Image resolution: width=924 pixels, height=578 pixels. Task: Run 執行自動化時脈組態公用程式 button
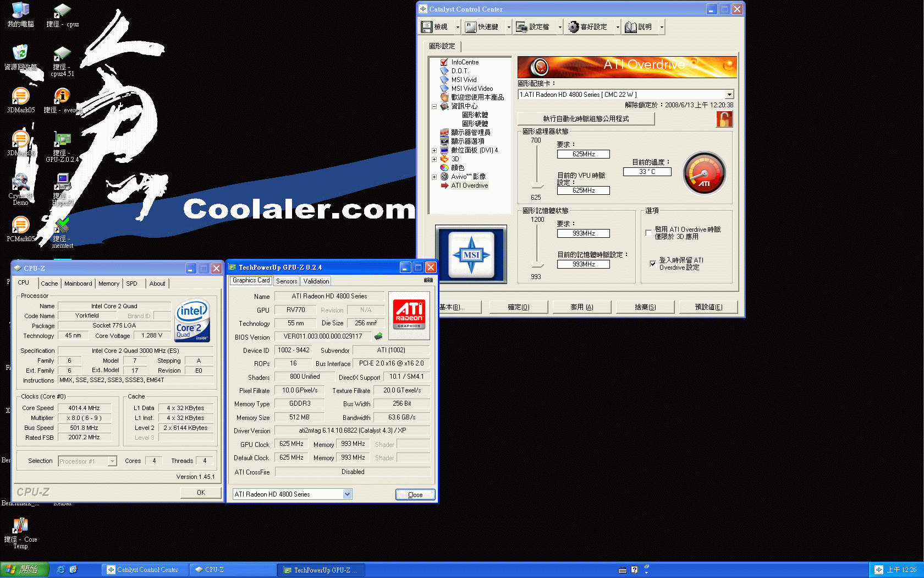(586, 119)
